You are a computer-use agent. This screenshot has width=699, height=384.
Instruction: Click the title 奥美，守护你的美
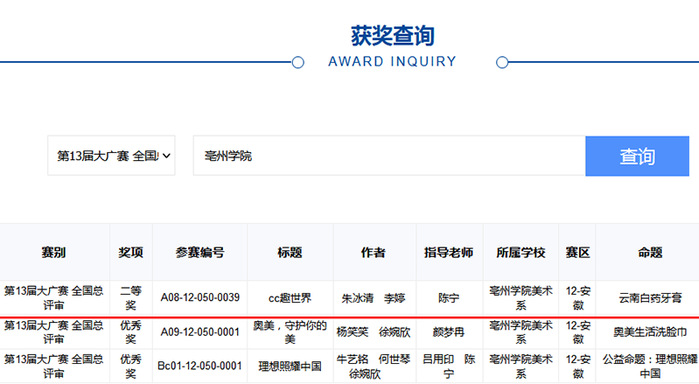(290, 332)
